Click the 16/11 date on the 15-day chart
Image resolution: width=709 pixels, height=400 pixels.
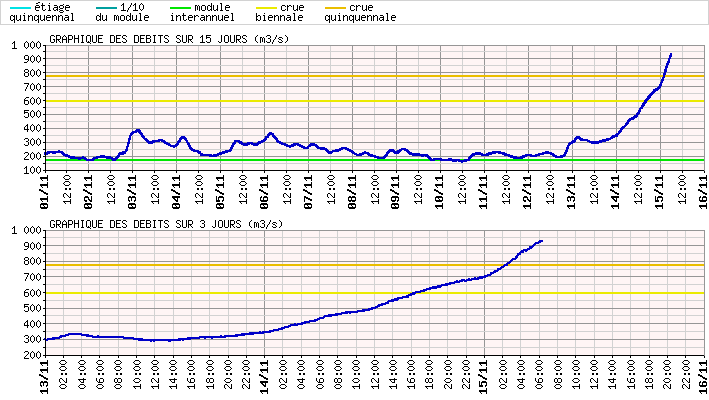click(x=703, y=193)
